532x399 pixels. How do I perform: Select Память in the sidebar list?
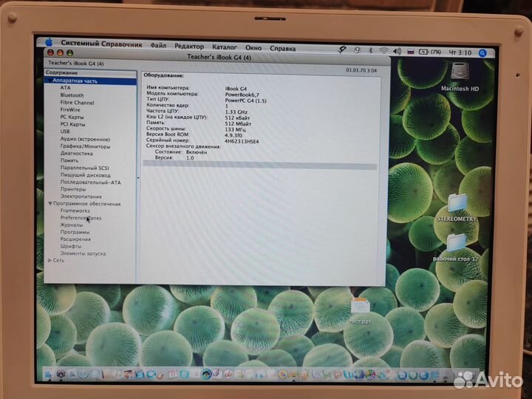coord(69,160)
